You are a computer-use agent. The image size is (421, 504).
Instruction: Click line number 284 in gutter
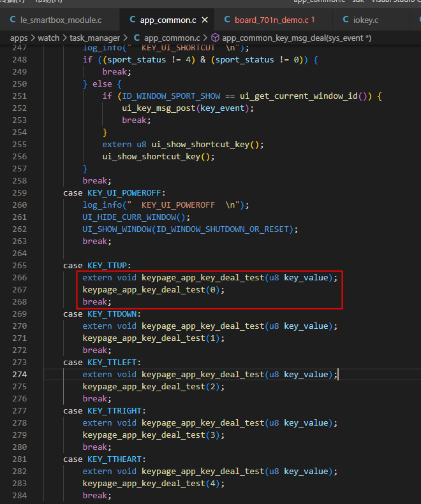pyautogui.click(x=20, y=496)
